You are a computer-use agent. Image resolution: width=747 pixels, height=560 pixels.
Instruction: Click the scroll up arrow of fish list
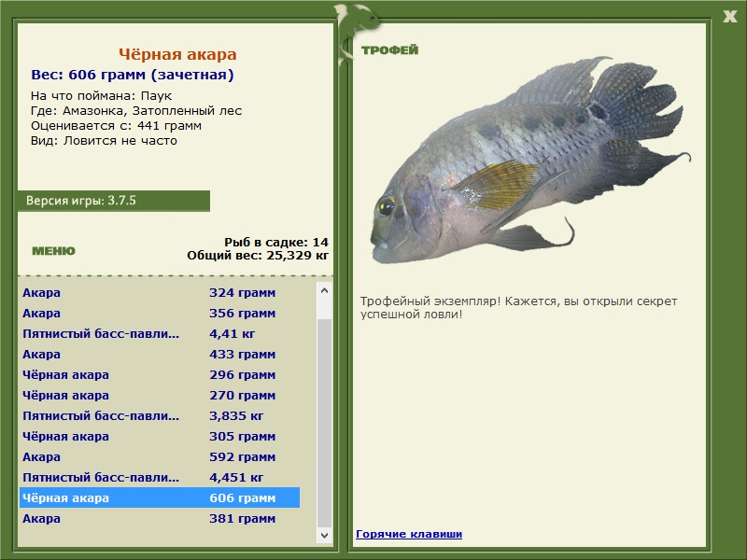[x=324, y=290]
